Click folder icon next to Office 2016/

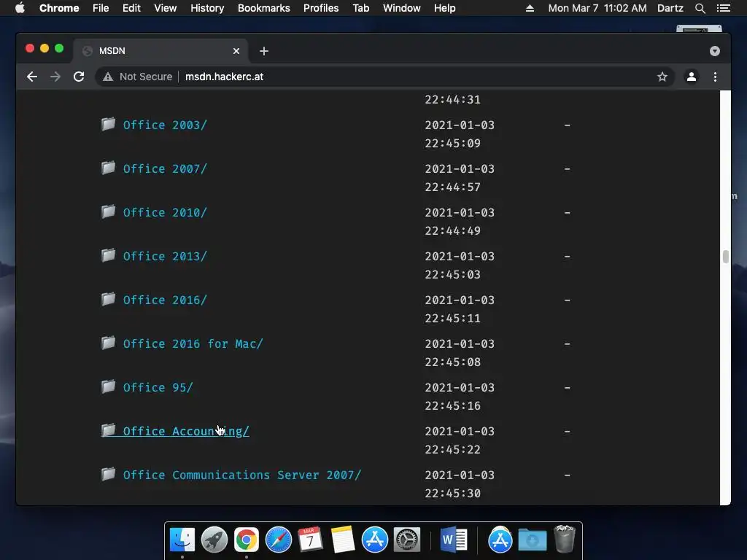[x=108, y=300]
